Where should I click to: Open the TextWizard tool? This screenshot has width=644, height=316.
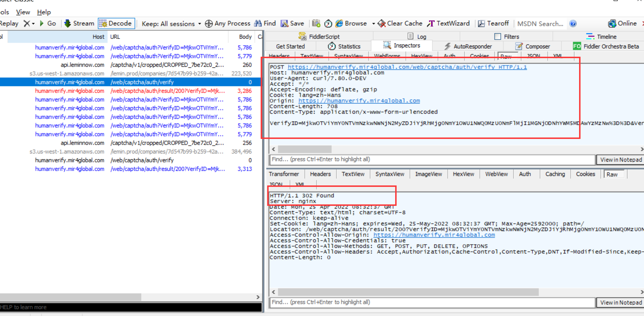[431, 23]
